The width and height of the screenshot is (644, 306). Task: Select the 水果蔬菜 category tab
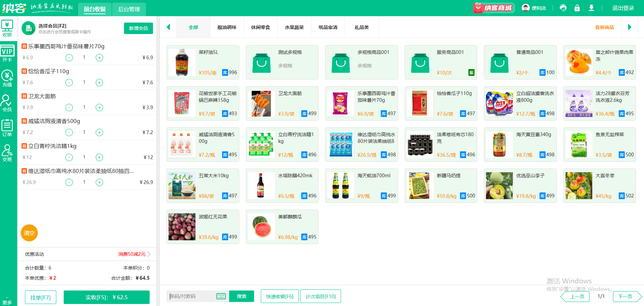294,27
